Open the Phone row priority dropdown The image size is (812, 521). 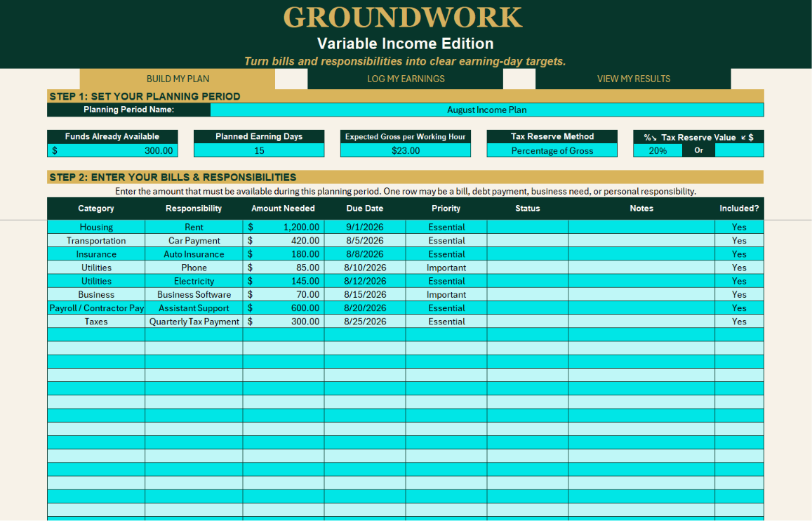pyautogui.click(x=446, y=268)
